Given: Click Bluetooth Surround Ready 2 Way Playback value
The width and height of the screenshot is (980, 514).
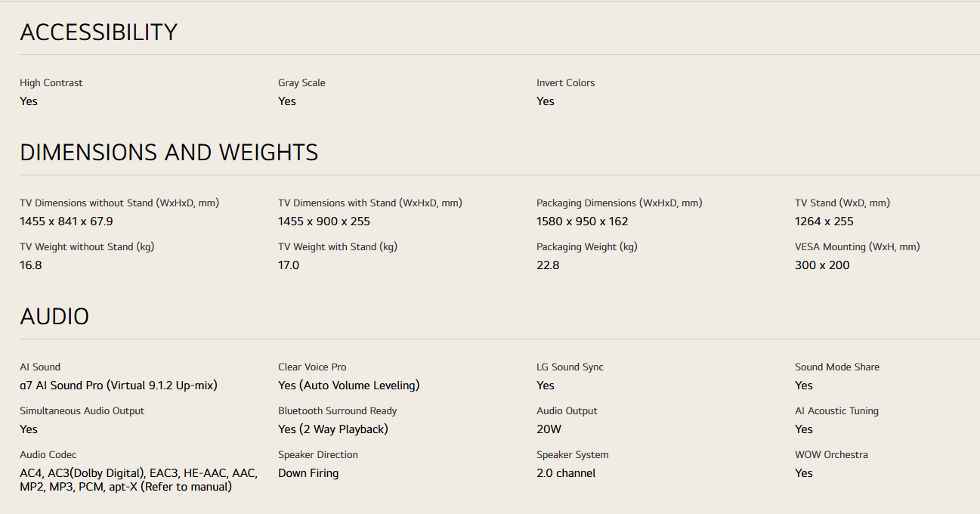Looking at the screenshot, I should tap(332, 429).
